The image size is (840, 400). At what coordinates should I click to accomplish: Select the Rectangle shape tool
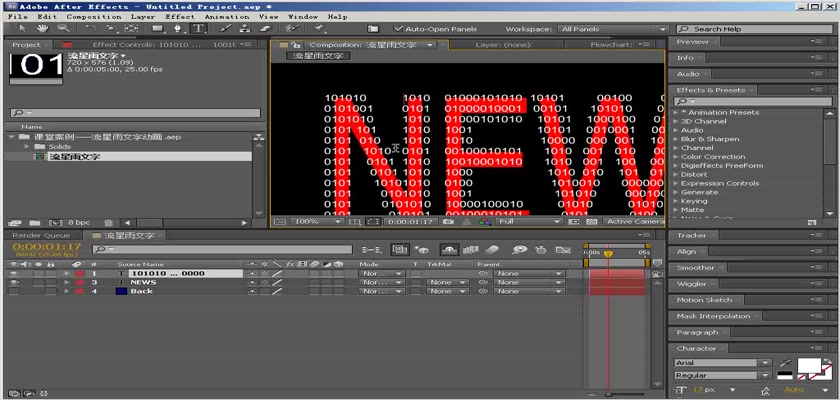[x=158, y=28]
